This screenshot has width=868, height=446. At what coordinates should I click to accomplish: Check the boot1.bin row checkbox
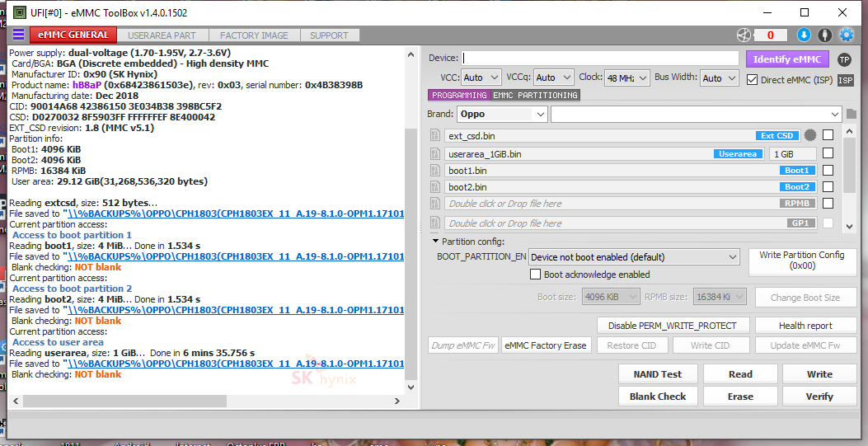[x=828, y=170]
